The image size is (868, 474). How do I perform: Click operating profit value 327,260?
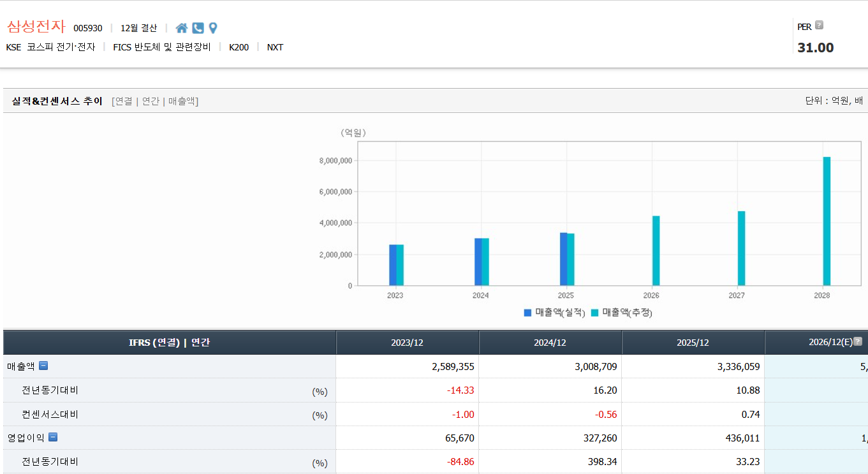point(600,438)
